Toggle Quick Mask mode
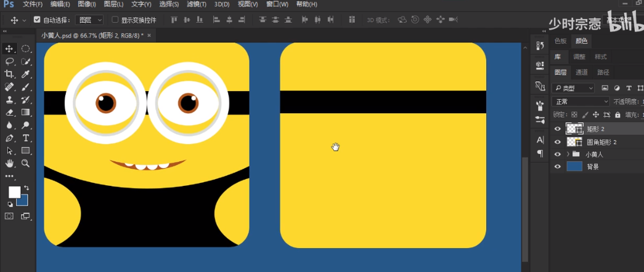Image resolution: width=644 pixels, height=272 pixels. [9, 216]
